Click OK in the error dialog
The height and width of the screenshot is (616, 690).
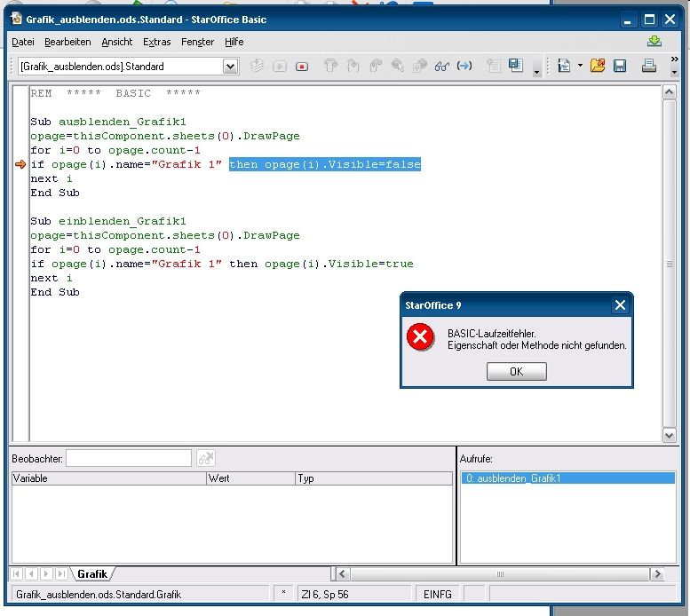[517, 372]
